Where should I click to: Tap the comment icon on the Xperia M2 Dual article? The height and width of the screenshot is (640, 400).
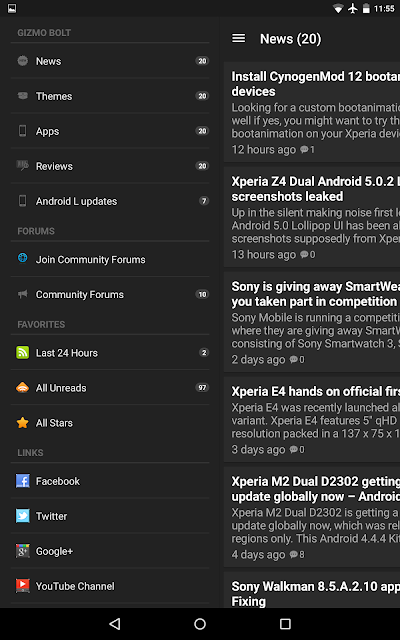(x=294, y=555)
